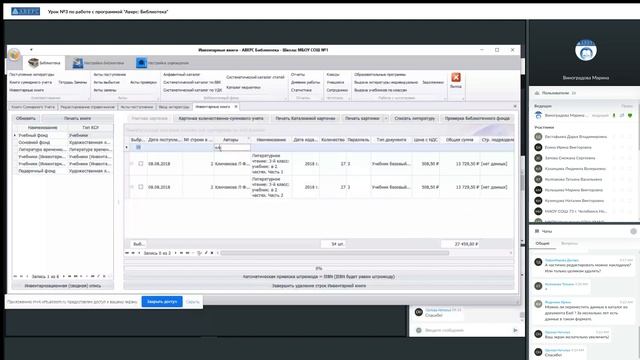Sort by Авторы column header
The image size is (640, 360).
[x=231, y=140]
